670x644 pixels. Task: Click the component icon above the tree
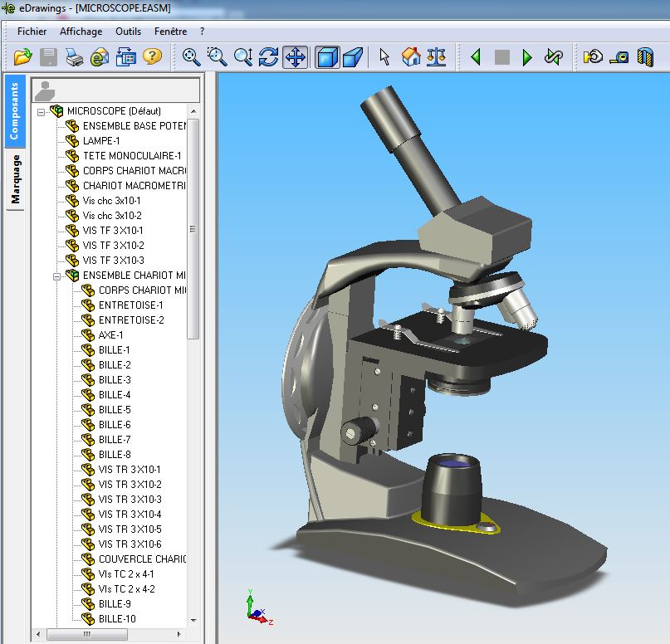pyautogui.click(x=45, y=90)
